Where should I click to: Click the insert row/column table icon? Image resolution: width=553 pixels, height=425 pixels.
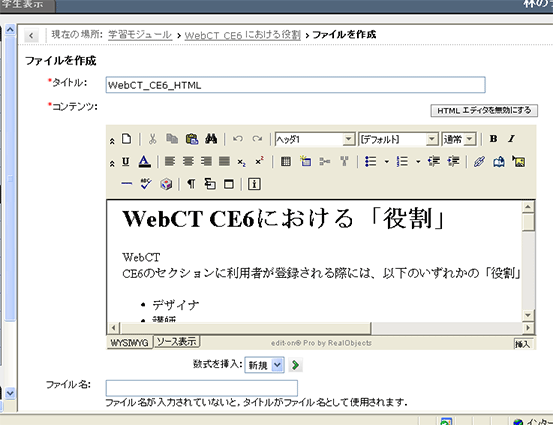tap(305, 161)
